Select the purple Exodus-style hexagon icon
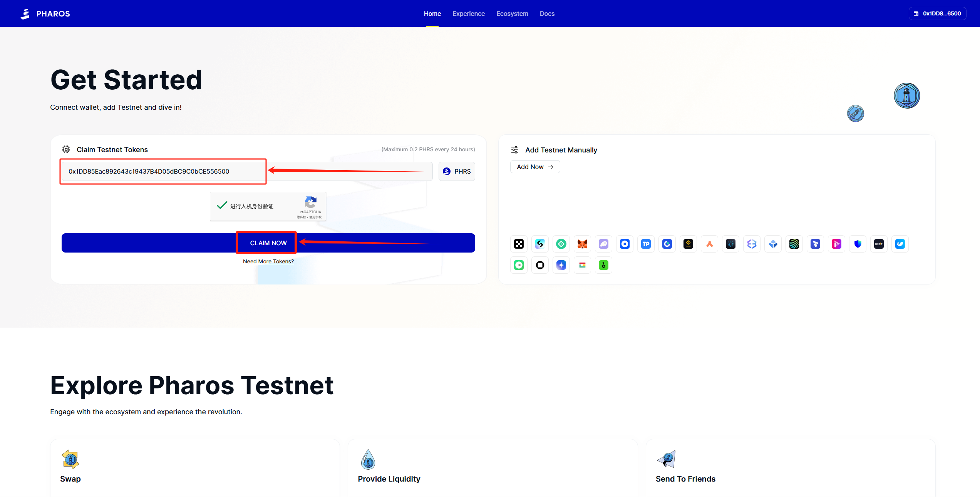The image size is (980, 497). point(752,244)
